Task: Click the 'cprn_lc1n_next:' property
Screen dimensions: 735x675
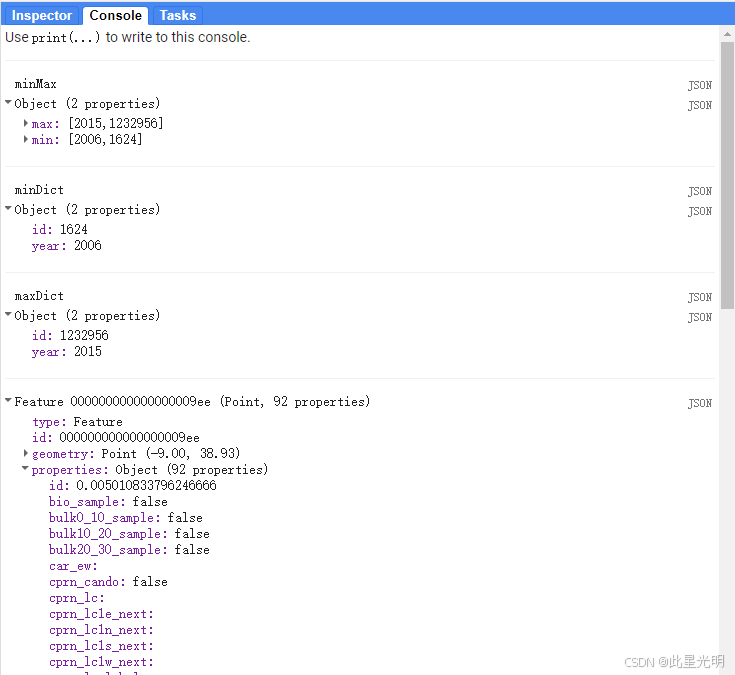Action: [101, 630]
